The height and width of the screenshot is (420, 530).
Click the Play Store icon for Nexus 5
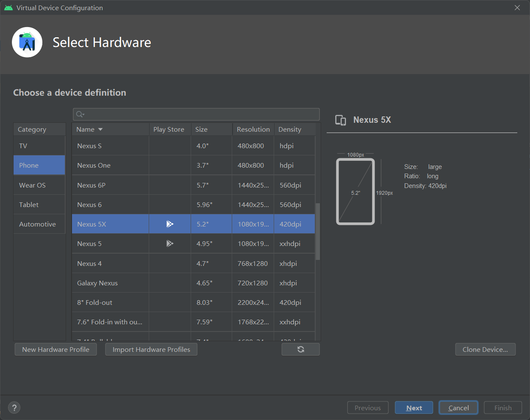click(170, 243)
